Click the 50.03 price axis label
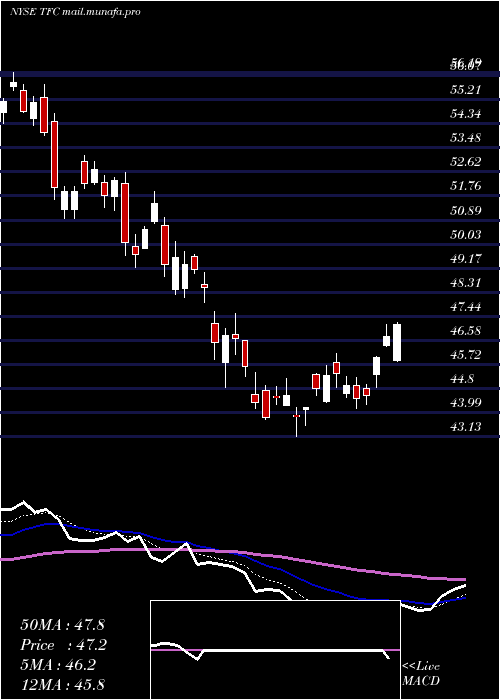The width and height of the screenshot is (500, 700). tap(466, 234)
